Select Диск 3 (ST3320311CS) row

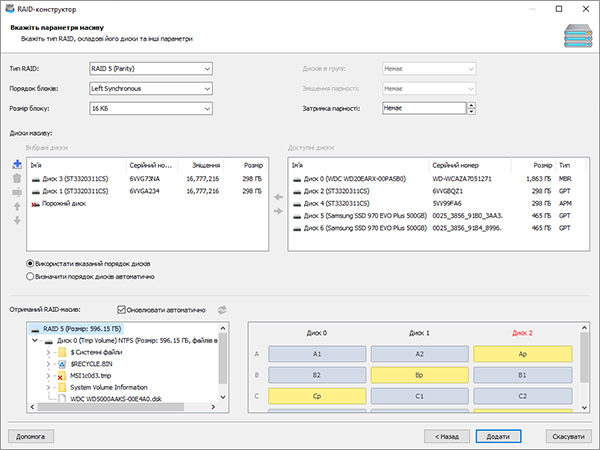click(x=147, y=179)
